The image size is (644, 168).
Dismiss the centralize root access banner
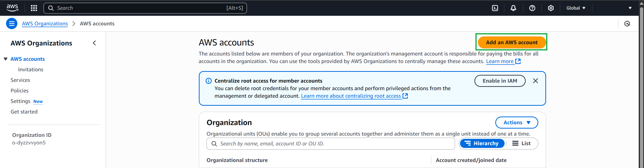(535, 81)
